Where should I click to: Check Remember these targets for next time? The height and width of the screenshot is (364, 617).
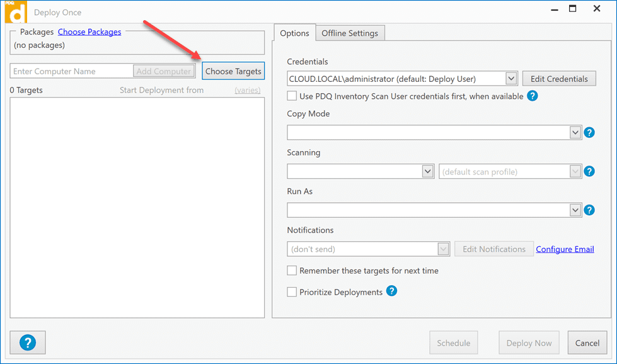point(292,271)
